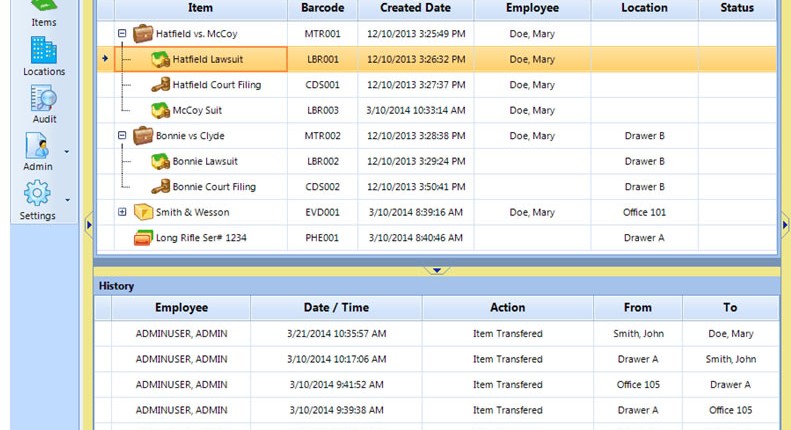Image resolution: width=791 pixels, height=430 pixels.
Task: Select the McCoy Suit row
Action: 437,111
